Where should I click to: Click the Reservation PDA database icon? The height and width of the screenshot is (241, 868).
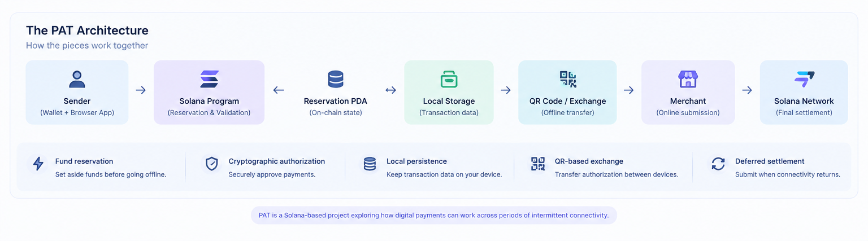tap(336, 79)
